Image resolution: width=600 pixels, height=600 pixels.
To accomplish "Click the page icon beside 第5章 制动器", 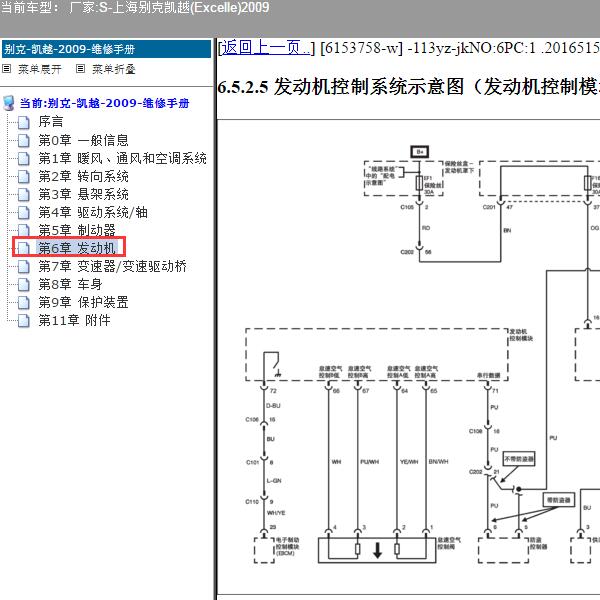I will pos(23,230).
